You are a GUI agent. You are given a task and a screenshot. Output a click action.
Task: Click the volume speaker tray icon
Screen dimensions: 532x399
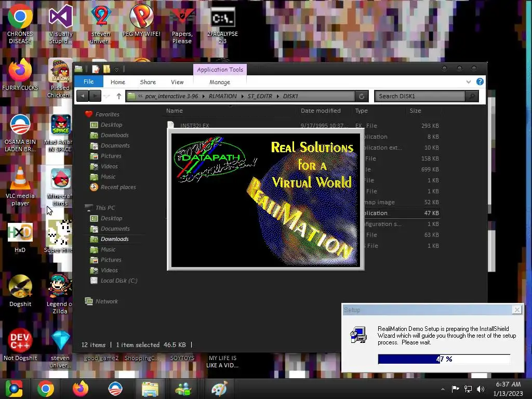pyautogui.click(x=481, y=389)
